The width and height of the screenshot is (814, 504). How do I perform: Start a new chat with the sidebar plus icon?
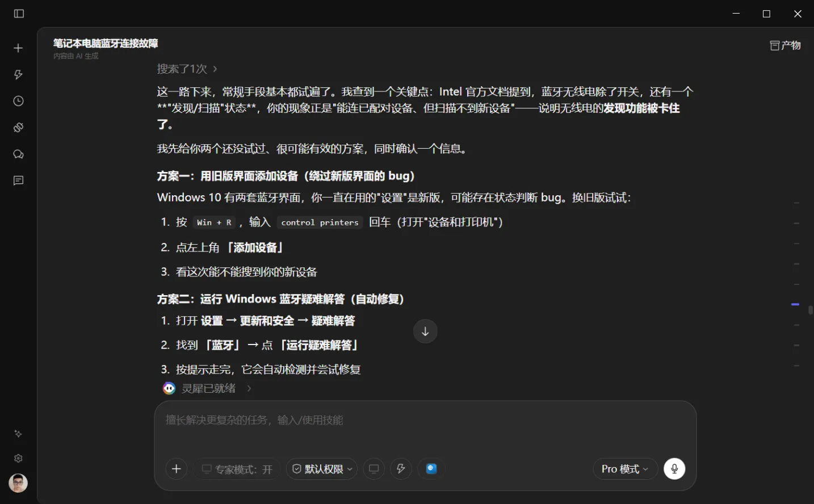coord(18,48)
